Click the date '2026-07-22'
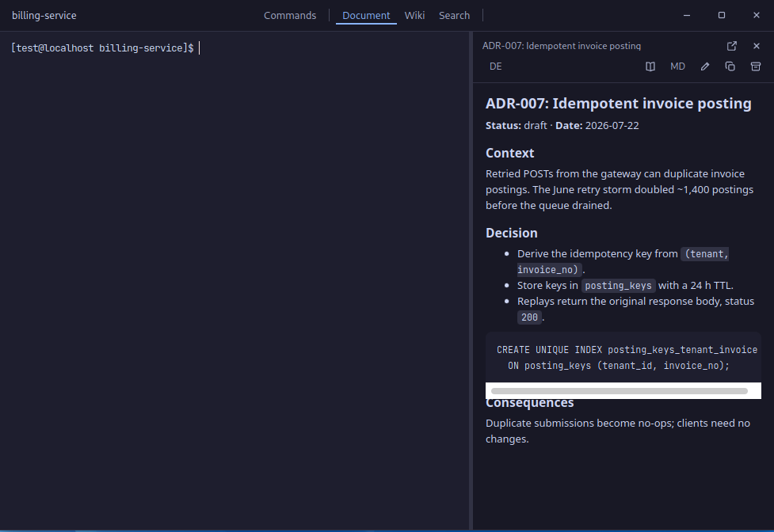 (x=612, y=126)
